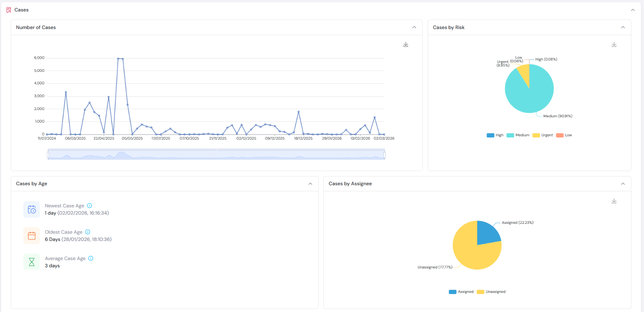Download the Number of Cases chart
This screenshot has height=312, width=644.
tap(406, 45)
